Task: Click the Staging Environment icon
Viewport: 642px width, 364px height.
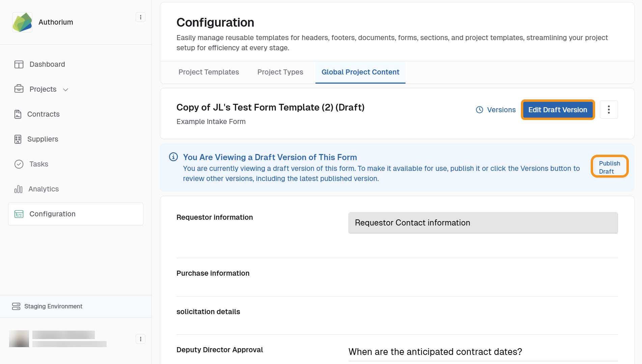Action: point(17,306)
